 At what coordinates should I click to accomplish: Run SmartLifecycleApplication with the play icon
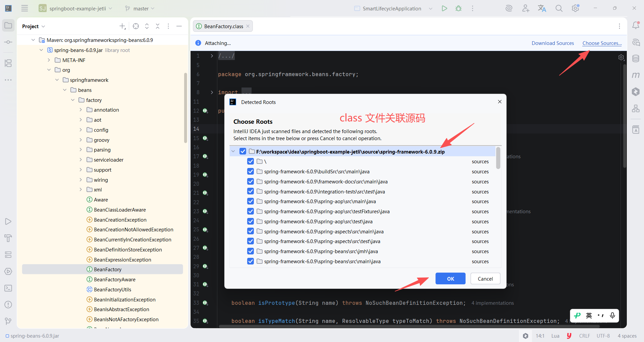[444, 8]
